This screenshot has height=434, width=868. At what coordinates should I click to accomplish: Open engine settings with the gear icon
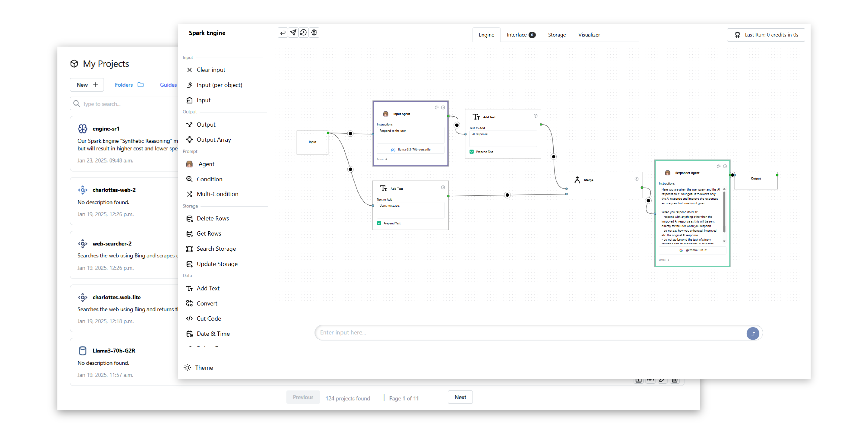click(x=314, y=32)
